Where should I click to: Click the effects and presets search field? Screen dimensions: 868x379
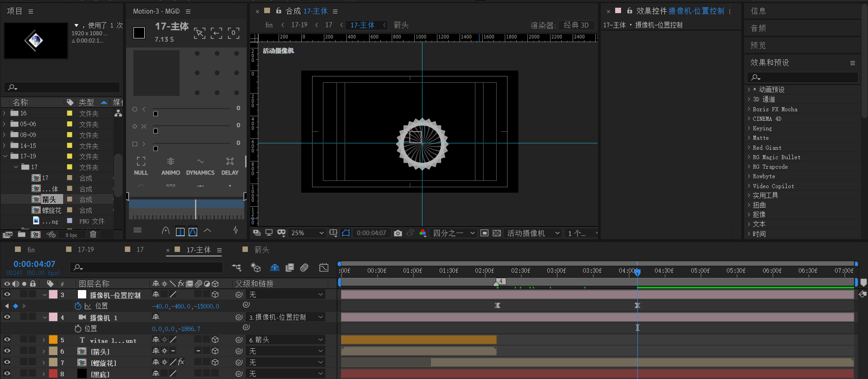(x=802, y=77)
